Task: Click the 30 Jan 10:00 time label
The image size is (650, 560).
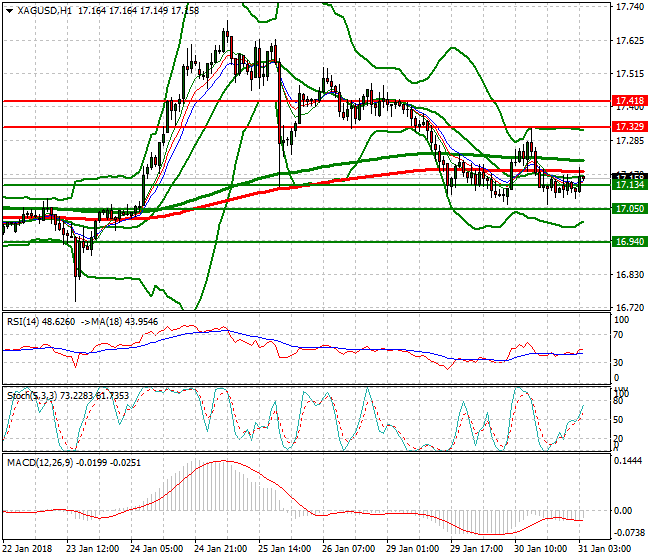Action: 541,549
